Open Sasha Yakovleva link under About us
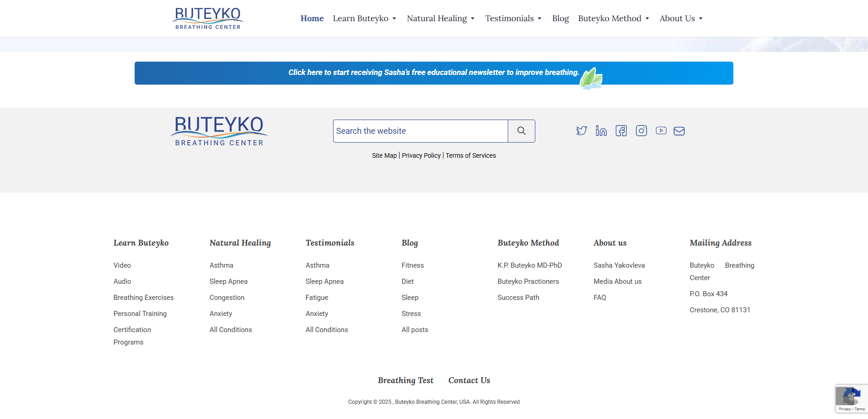The width and height of the screenshot is (868, 419). pyautogui.click(x=619, y=265)
